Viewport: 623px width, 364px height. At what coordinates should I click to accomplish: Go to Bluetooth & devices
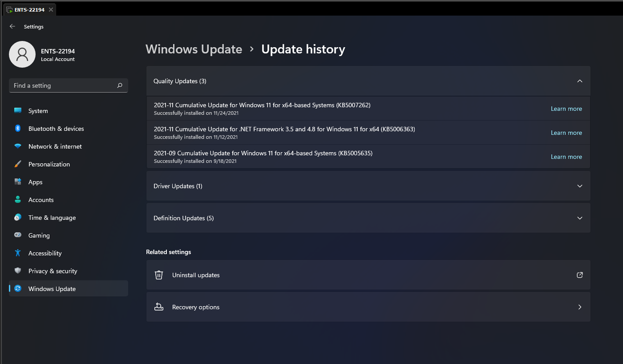pos(69,128)
